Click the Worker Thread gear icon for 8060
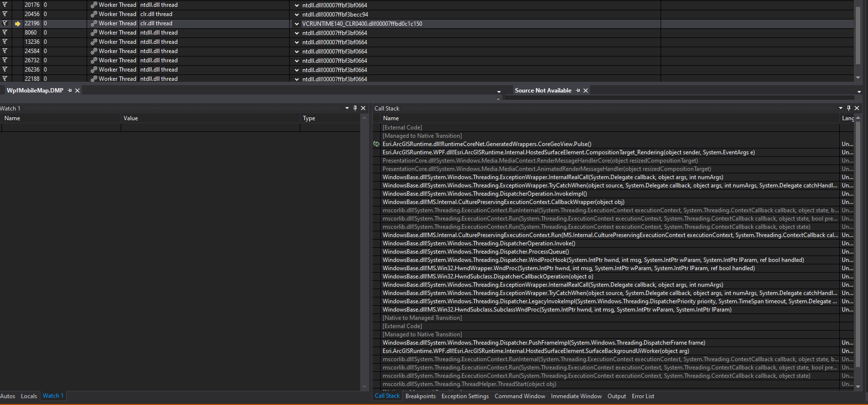 tap(94, 33)
